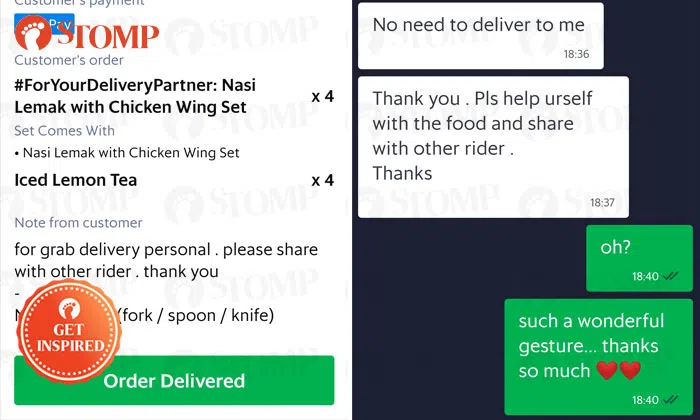Image resolution: width=700 pixels, height=420 pixels.
Task: Click the "Set Comes With" label
Action: point(64,131)
